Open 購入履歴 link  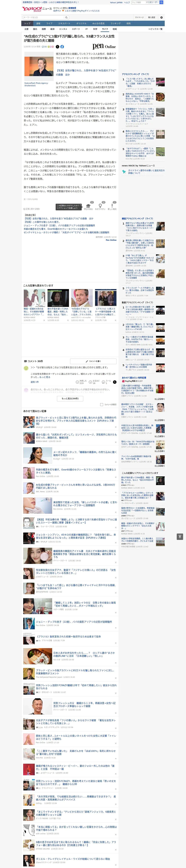pyautogui.click(x=152, y=17)
